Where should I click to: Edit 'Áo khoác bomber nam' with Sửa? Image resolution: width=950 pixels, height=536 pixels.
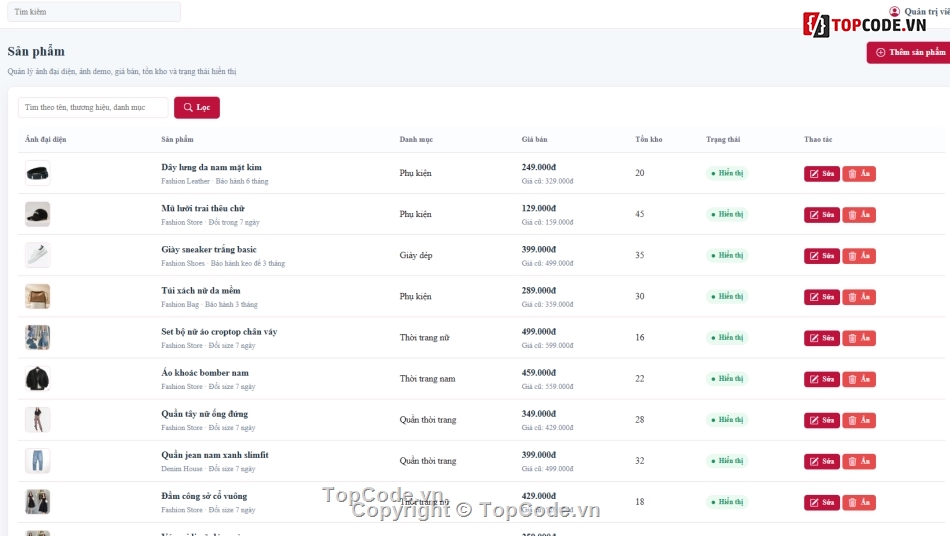click(822, 380)
